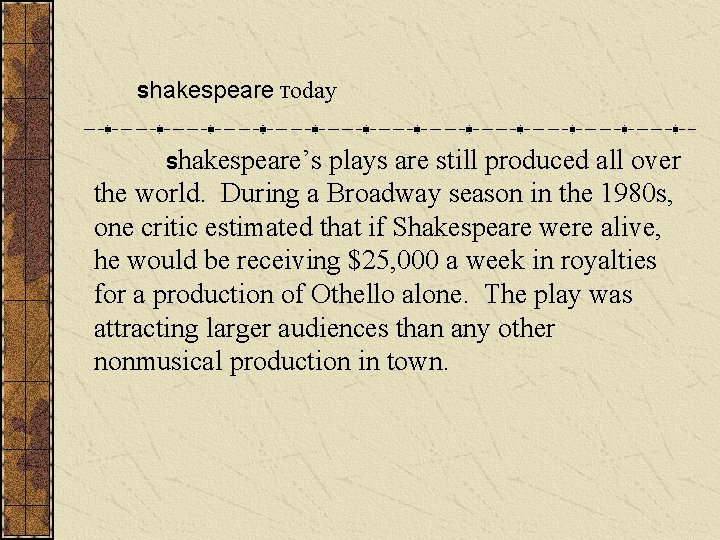Screen dimensions: 720x540
Task: Click the word "Othello" in the paragraph
Action: click(352, 295)
